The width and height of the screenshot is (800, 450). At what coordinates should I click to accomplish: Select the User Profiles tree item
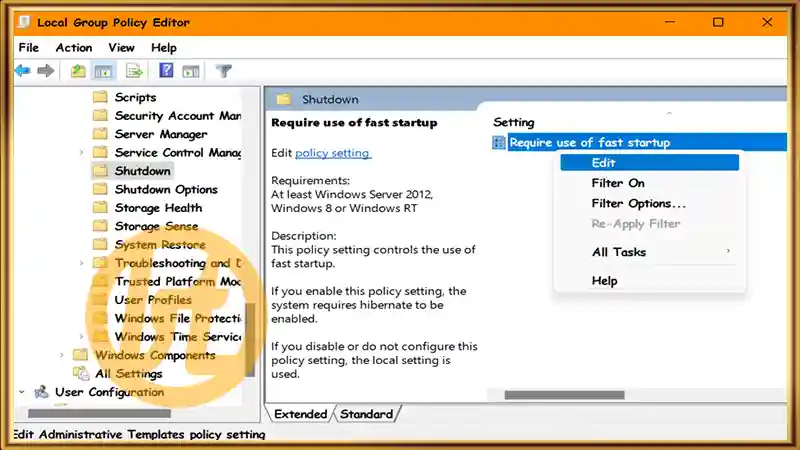pos(153,299)
